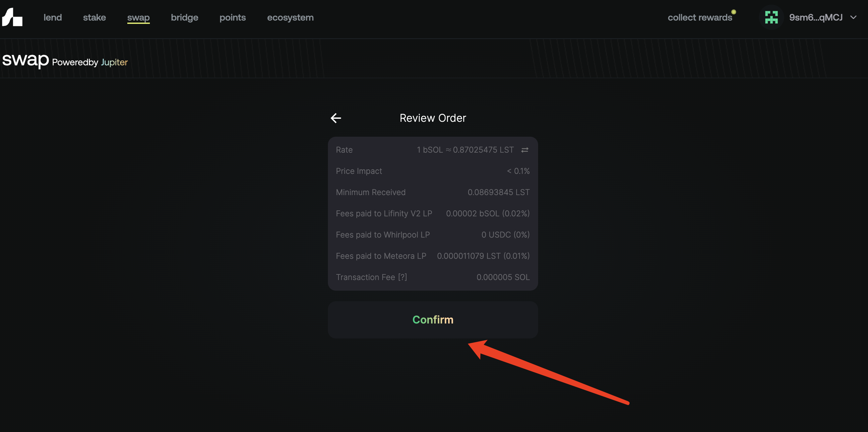
Task: Click the rewards notification dot
Action: point(733,12)
